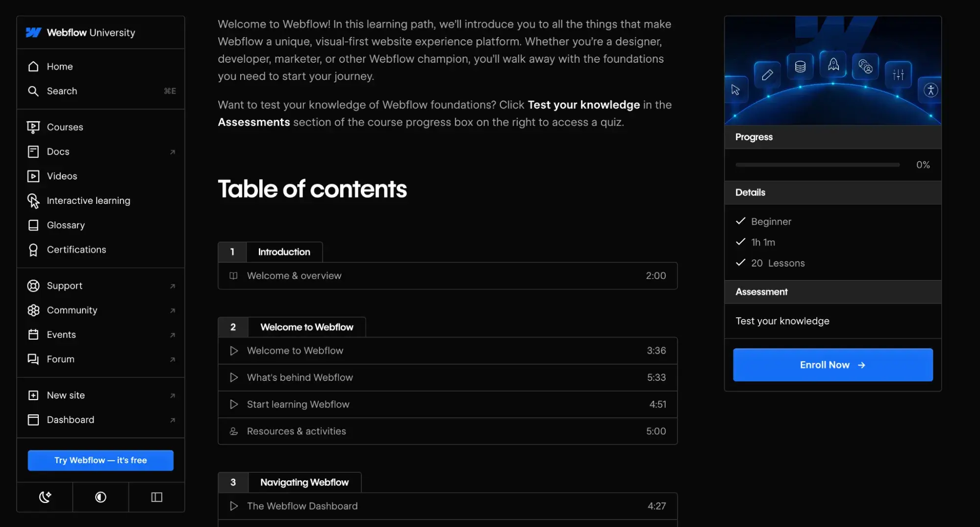980x527 pixels.
Task: Open the Dashboard window icon
Action: point(33,420)
